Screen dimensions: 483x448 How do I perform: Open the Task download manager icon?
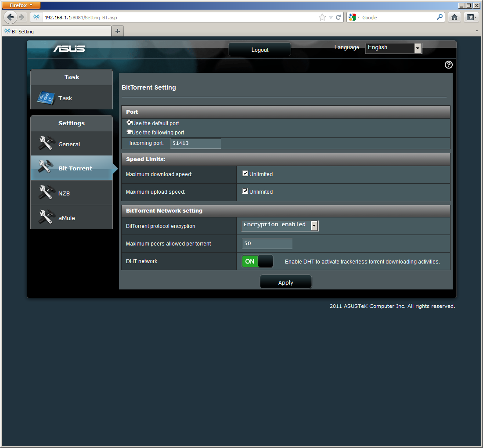[x=45, y=98]
